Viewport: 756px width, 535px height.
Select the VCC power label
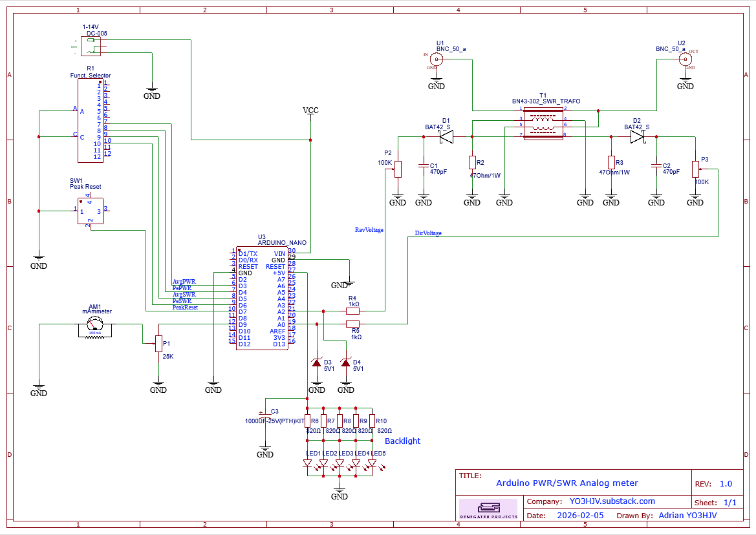(x=310, y=110)
